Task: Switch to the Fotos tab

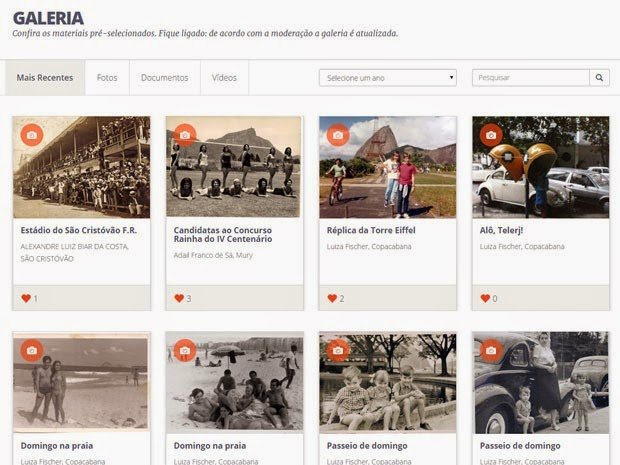Action: pos(107,78)
